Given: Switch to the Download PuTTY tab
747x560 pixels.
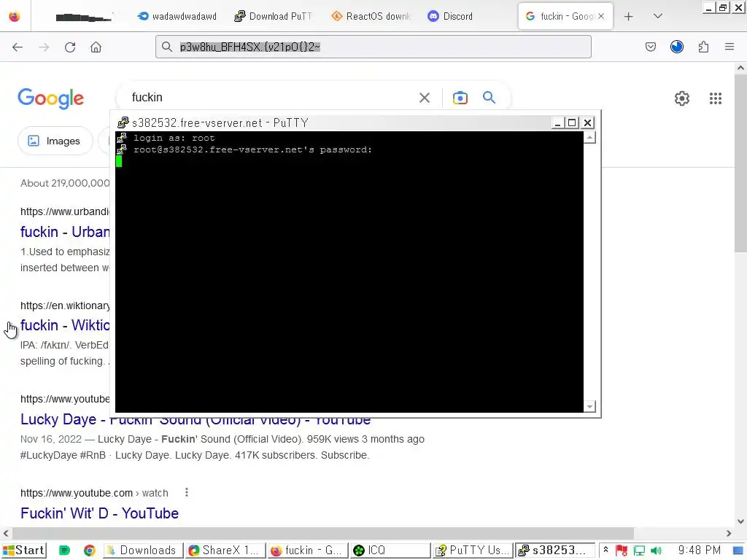Looking at the screenshot, I should [x=274, y=16].
